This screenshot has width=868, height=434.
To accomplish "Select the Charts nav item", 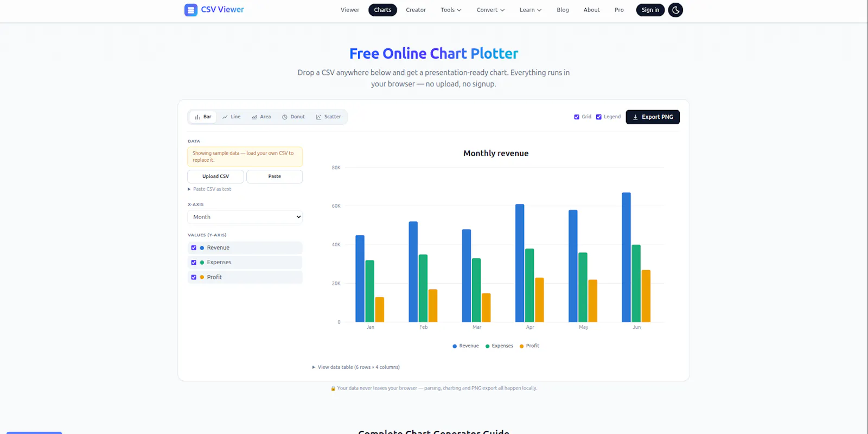I will pos(382,10).
